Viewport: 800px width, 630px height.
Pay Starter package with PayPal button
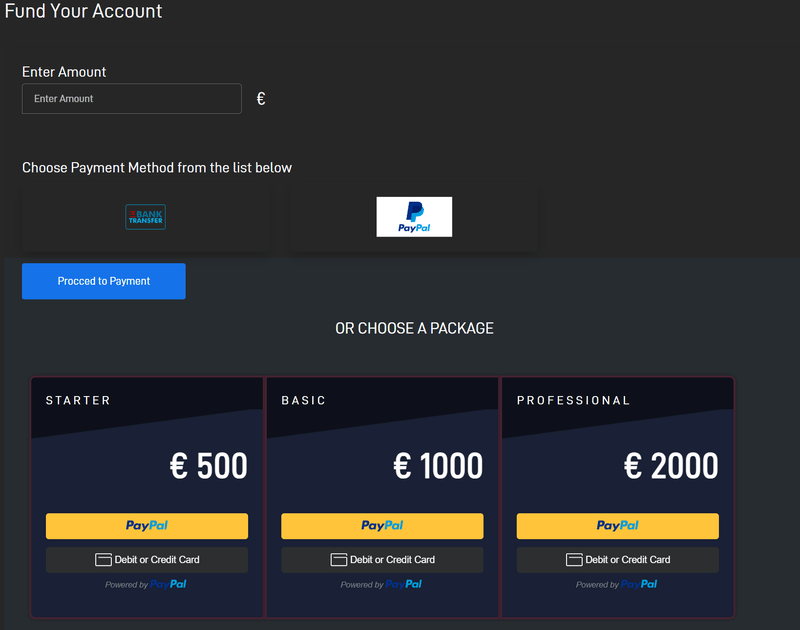point(147,526)
